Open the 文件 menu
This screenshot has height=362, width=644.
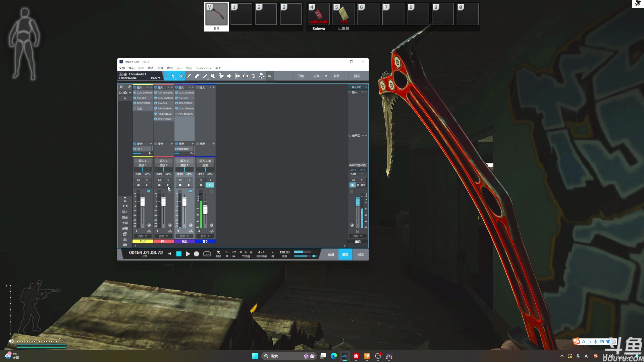pyautogui.click(x=122, y=68)
